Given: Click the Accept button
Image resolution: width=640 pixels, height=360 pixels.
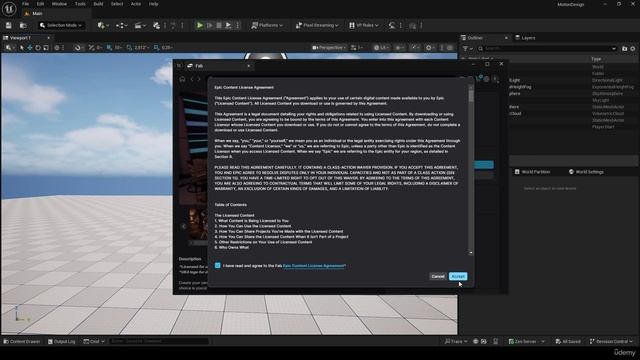Looking at the screenshot, I should 458,276.
